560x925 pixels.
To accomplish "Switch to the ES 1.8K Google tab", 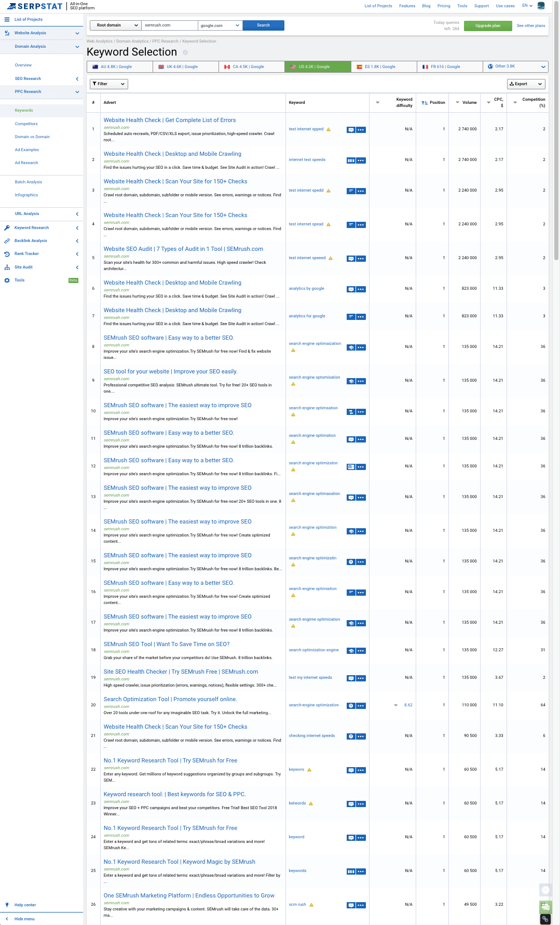I will (x=384, y=66).
